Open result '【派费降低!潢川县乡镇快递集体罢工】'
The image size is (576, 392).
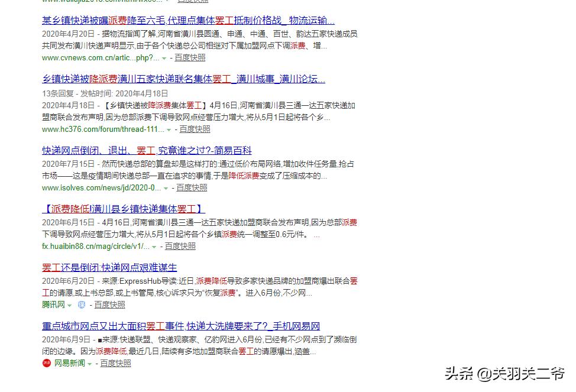pos(124,209)
